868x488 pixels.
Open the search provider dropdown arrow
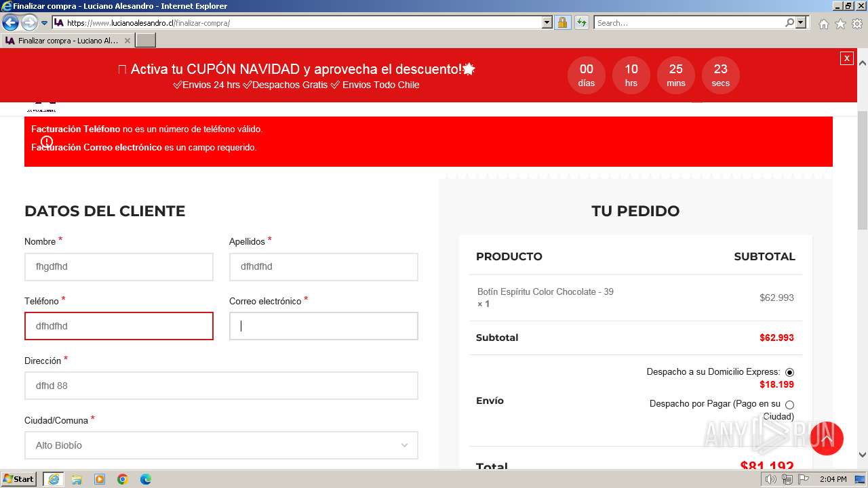coord(801,22)
